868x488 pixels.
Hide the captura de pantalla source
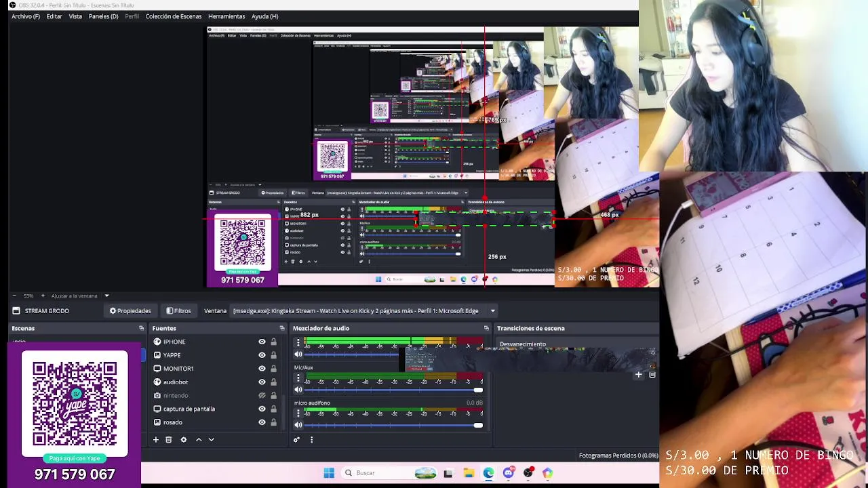click(262, 409)
